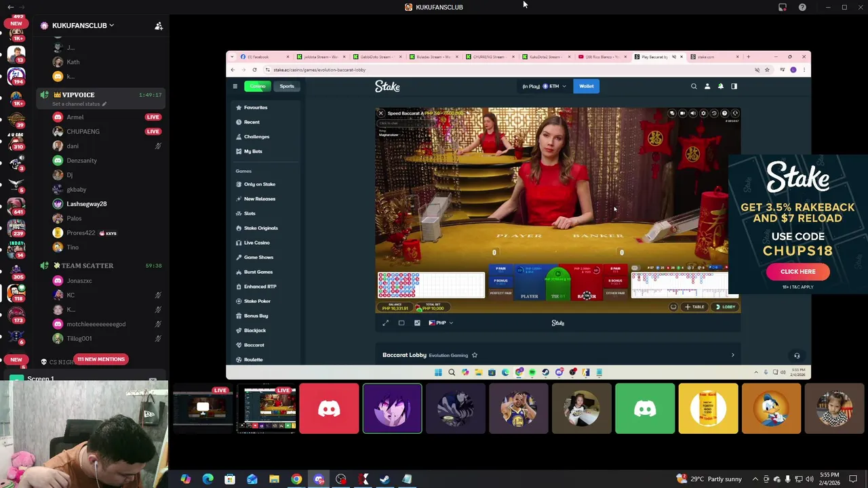
Task: Switch to theatre mode rectangle icon
Action: coord(401,323)
